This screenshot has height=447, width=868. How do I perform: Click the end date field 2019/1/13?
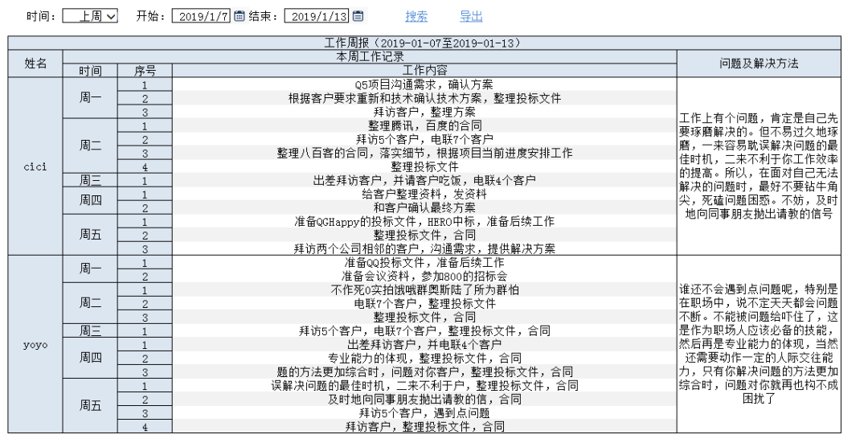(x=317, y=16)
